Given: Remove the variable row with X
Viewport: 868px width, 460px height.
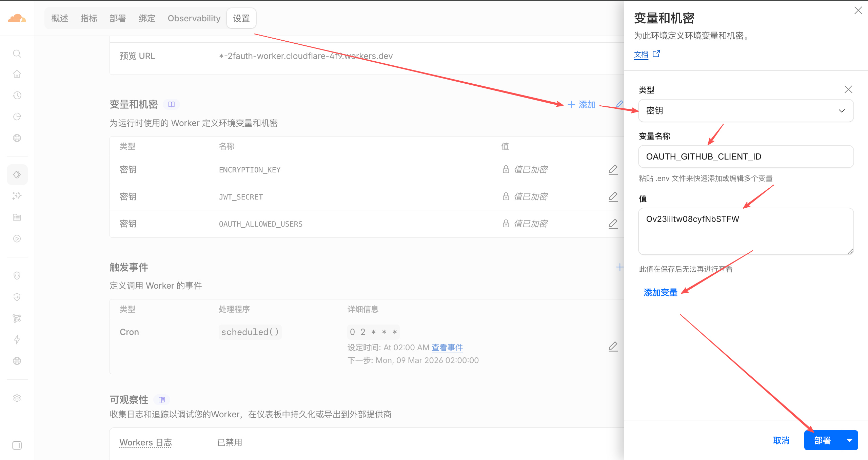Looking at the screenshot, I should [x=848, y=89].
